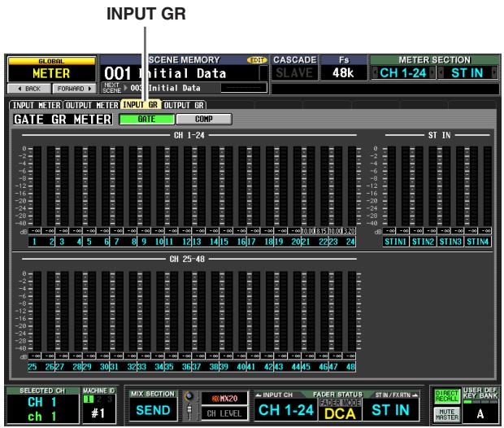Click right arrow beside CH 1-24 in Meter Section

[x=432, y=72]
